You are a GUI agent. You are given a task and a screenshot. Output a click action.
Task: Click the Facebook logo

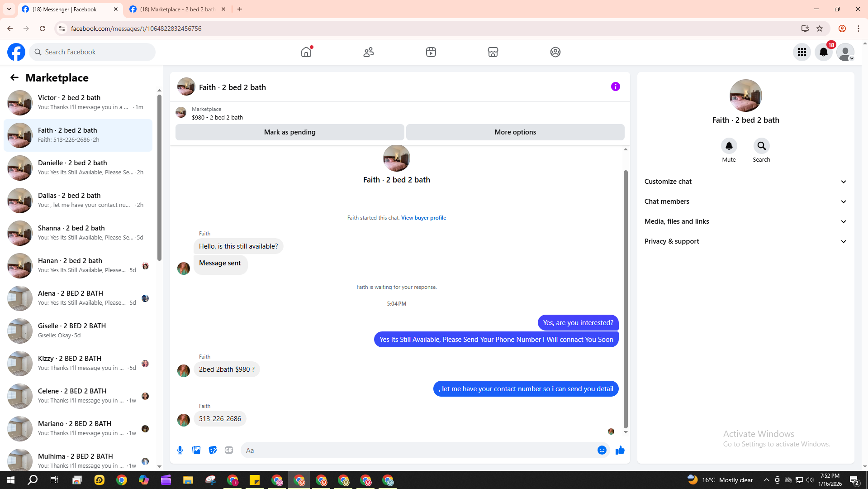(16, 52)
